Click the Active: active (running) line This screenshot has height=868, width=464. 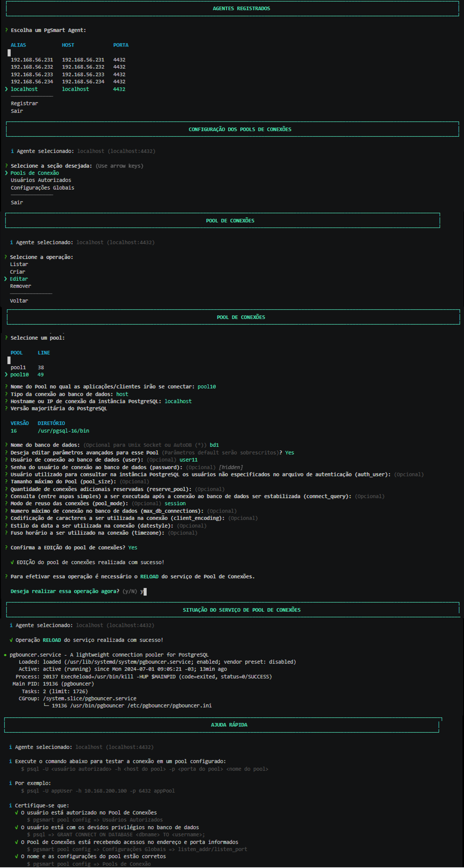[123, 669]
